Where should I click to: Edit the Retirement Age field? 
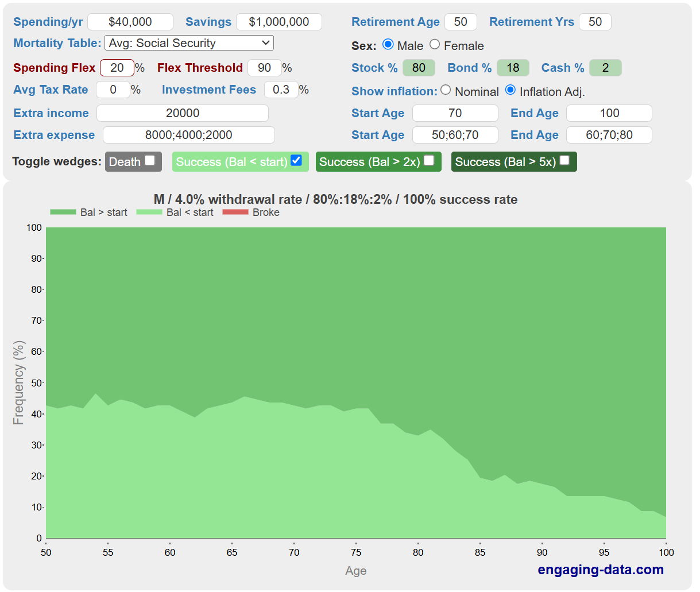click(461, 22)
